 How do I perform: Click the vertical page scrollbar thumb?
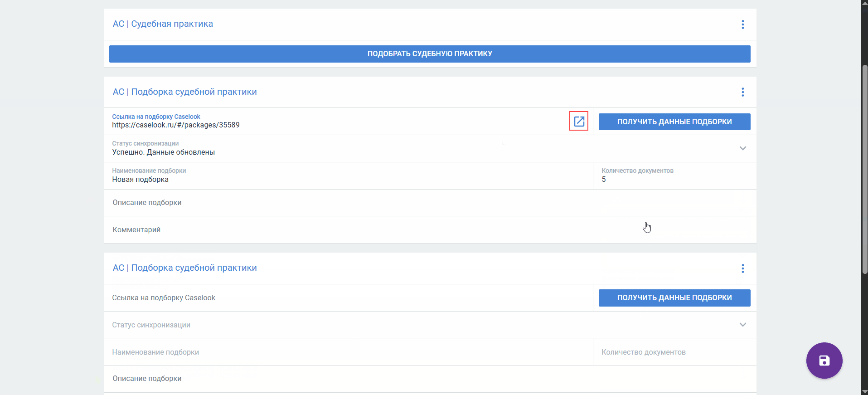pos(864,168)
